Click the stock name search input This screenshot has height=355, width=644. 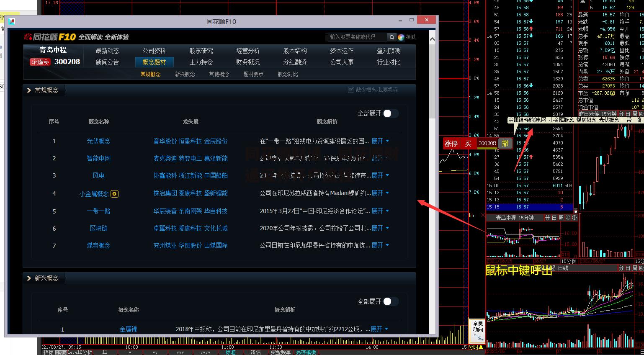click(x=356, y=37)
